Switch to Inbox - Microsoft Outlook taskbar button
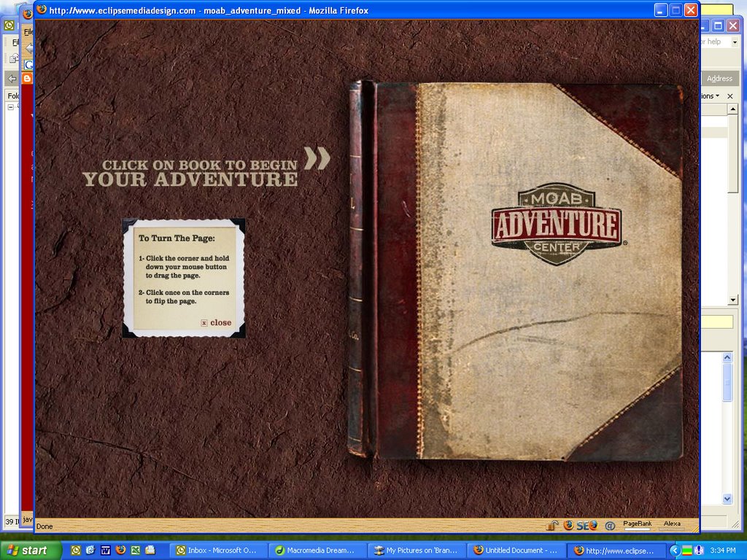 pyautogui.click(x=218, y=551)
